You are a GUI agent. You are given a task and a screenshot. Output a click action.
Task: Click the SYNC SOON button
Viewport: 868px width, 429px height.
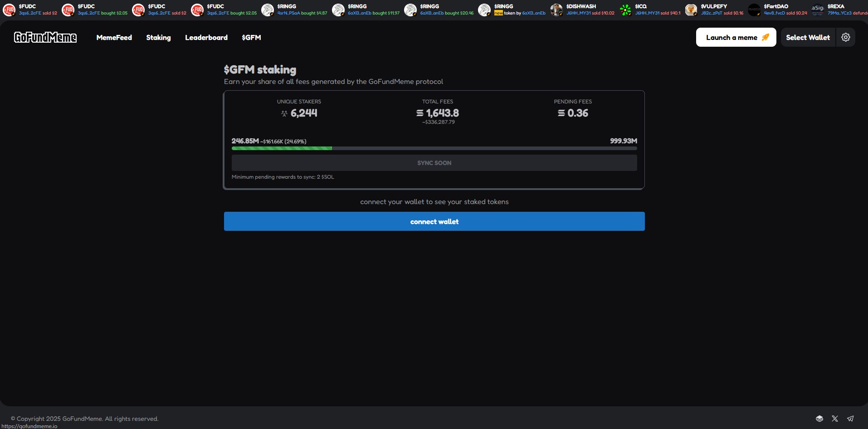434,163
